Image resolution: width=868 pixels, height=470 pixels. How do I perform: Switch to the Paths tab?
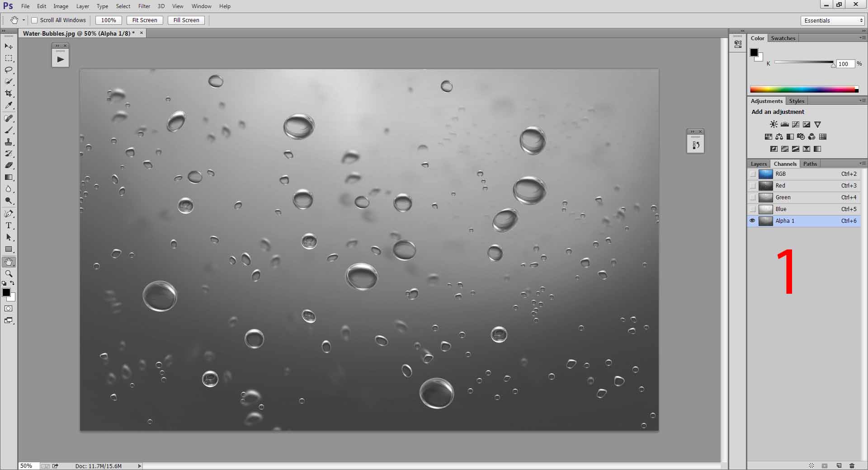pos(810,164)
